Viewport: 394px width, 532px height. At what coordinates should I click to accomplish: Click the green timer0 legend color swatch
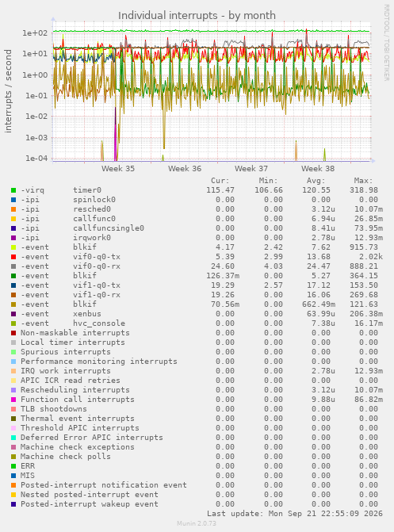[x=13, y=190]
